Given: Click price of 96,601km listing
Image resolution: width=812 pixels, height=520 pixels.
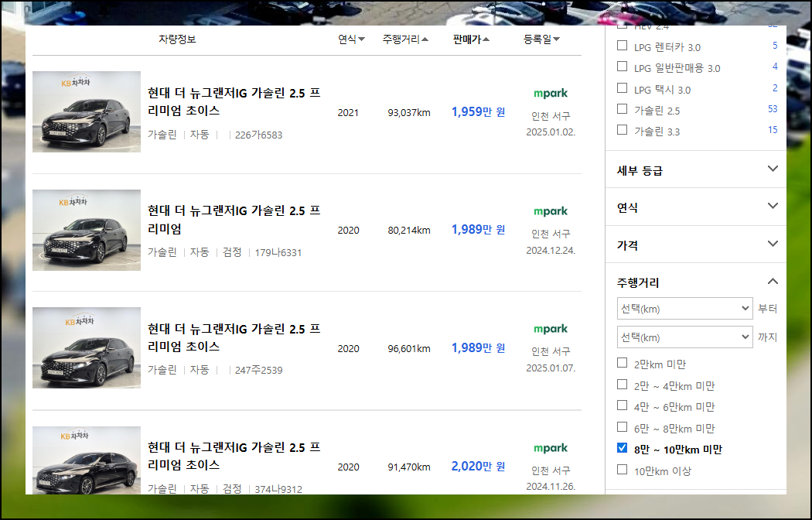Looking at the screenshot, I should (478, 347).
